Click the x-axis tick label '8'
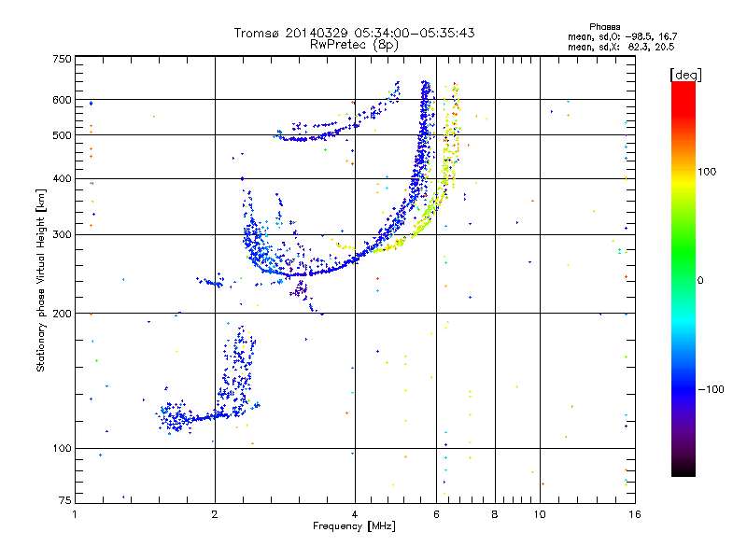This screenshot has width=747, height=560. click(x=495, y=514)
